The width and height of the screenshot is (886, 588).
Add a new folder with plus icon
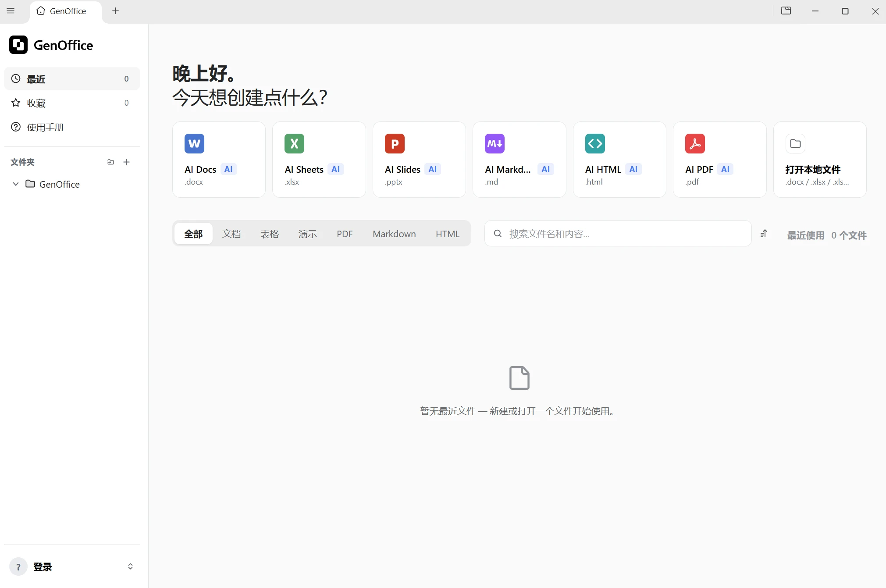(x=127, y=162)
